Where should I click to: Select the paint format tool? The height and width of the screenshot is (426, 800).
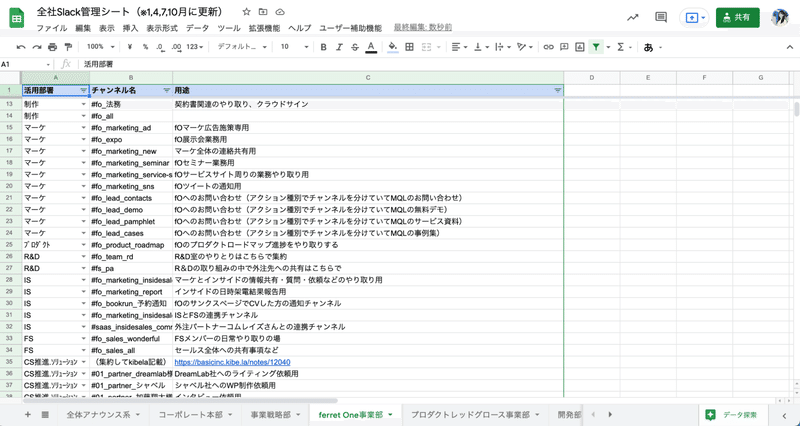(x=68, y=47)
